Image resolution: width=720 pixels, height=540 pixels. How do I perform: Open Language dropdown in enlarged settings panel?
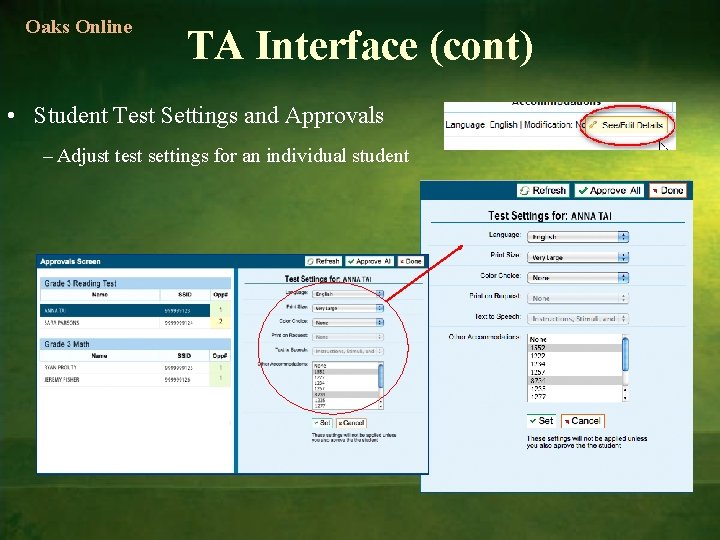(x=578, y=236)
